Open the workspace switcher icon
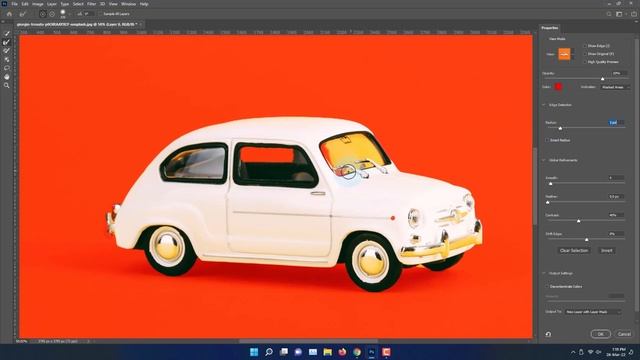Screen dimensions: 640x360 click(x=620, y=14)
